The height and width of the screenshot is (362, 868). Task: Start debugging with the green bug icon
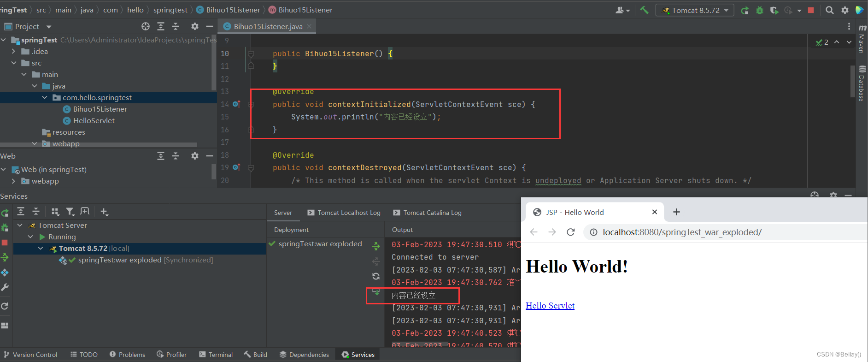pos(759,10)
